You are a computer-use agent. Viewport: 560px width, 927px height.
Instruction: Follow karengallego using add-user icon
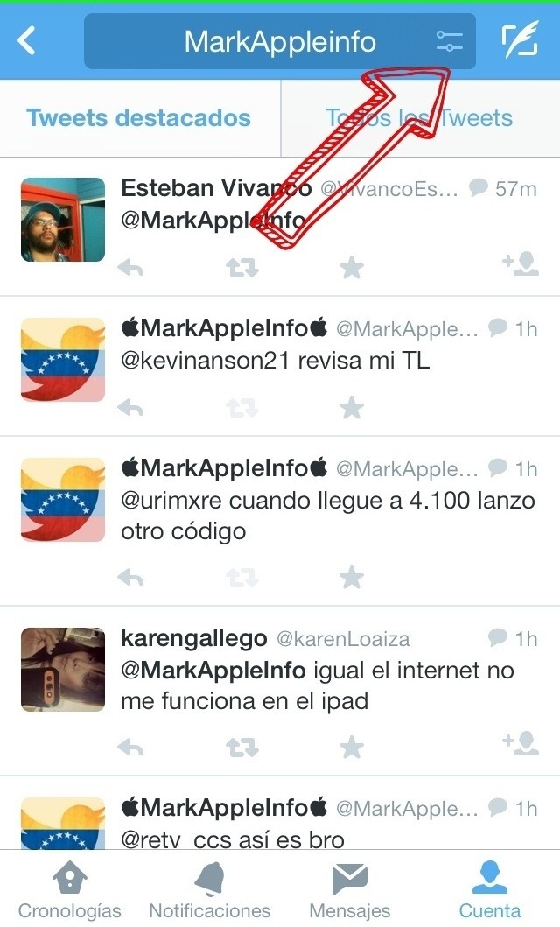pos(521,744)
